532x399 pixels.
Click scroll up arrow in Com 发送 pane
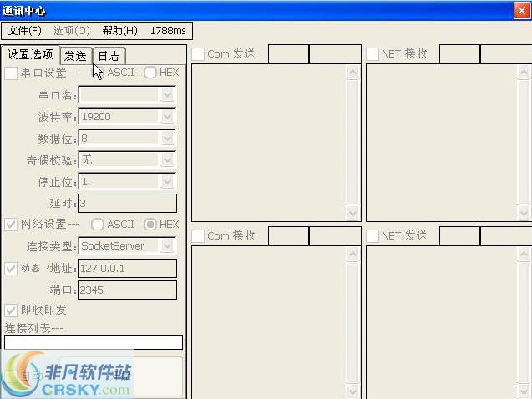point(352,73)
